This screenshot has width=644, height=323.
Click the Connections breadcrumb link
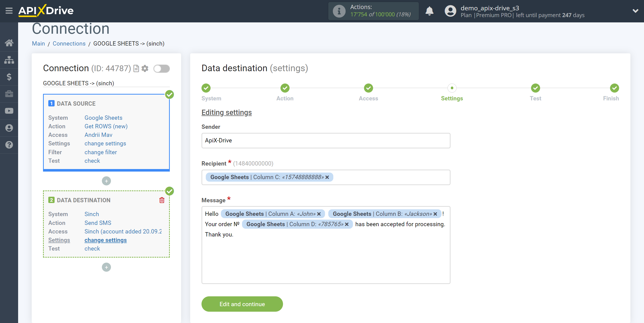pos(69,44)
